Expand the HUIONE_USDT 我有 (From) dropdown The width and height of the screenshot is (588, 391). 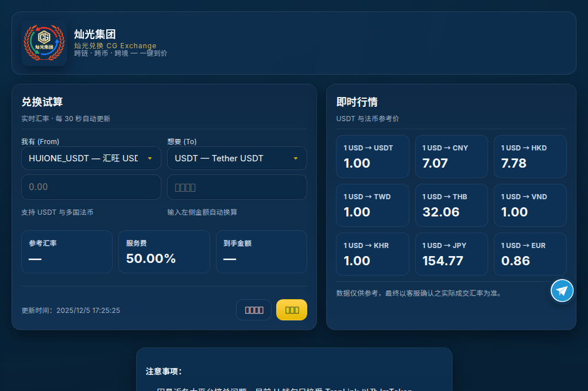[91, 158]
